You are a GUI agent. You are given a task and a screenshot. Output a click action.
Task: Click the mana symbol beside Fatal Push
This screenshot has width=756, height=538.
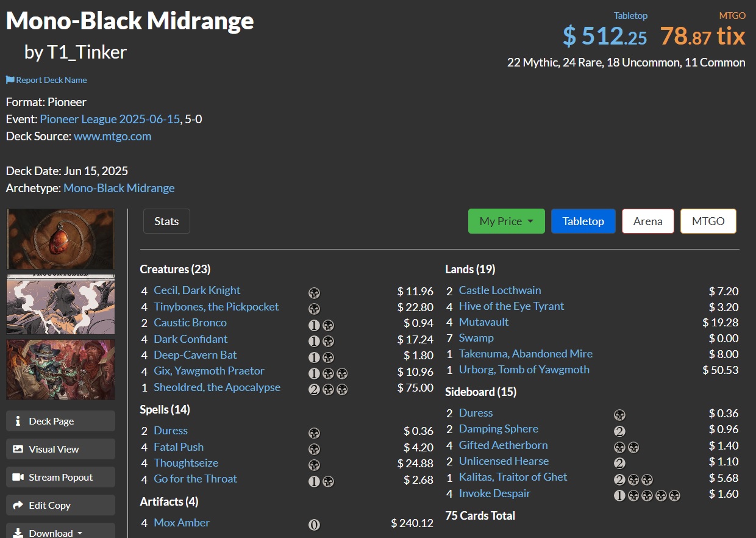(x=314, y=448)
